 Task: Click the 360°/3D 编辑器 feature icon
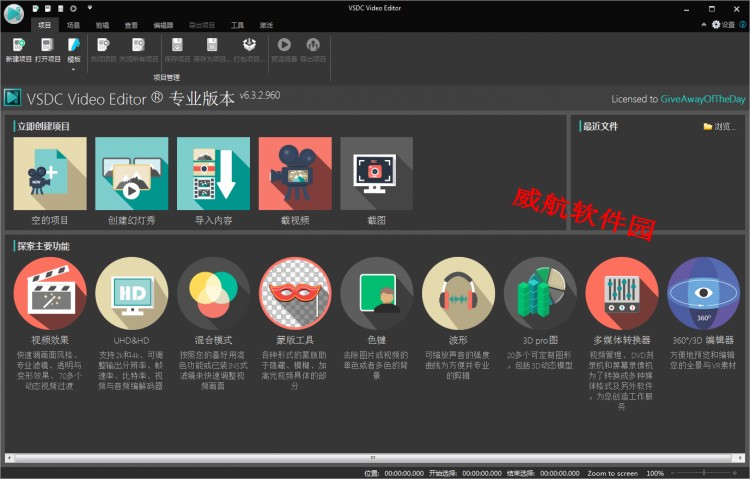point(703,294)
